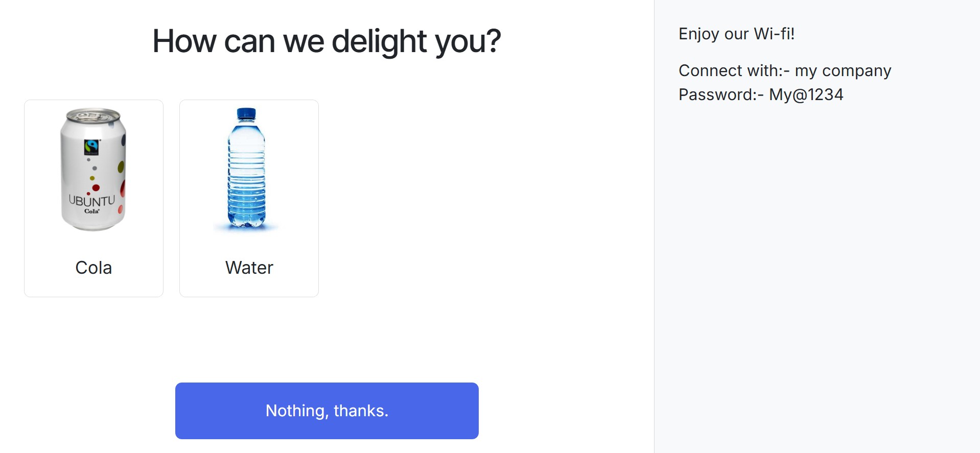Click the How can we delight you? heading
This screenshot has width=980, height=453.
326,41
